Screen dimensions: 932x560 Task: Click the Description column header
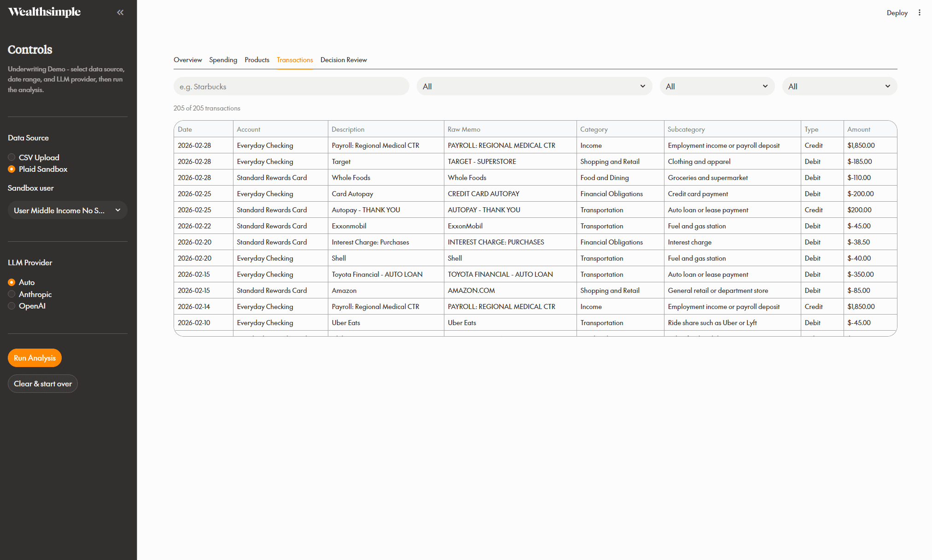tap(386, 129)
